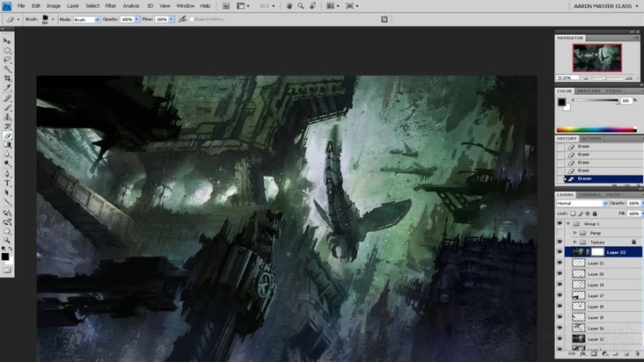The height and width of the screenshot is (362, 644).
Task: Click the color spectrum ramp in Color panel
Action: click(x=596, y=130)
